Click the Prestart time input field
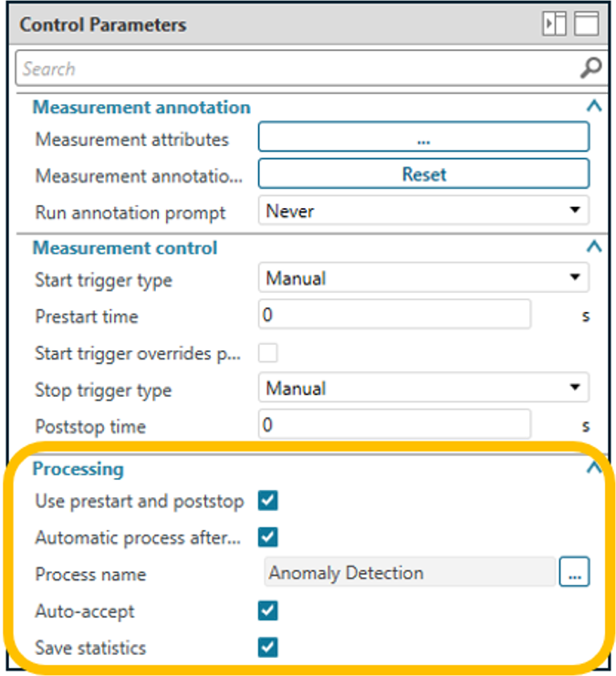Viewport: 616px width, 676px height. pos(394,316)
